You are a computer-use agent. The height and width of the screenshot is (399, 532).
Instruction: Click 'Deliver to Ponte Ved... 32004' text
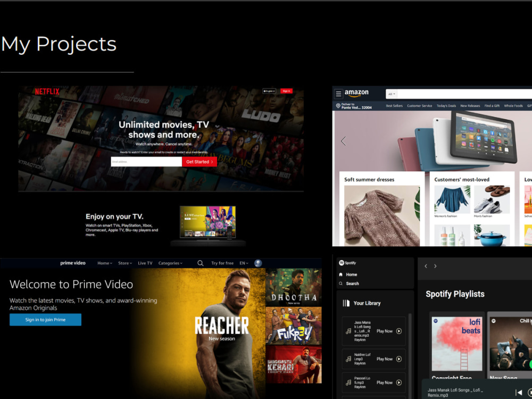click(x=356, y=106)
